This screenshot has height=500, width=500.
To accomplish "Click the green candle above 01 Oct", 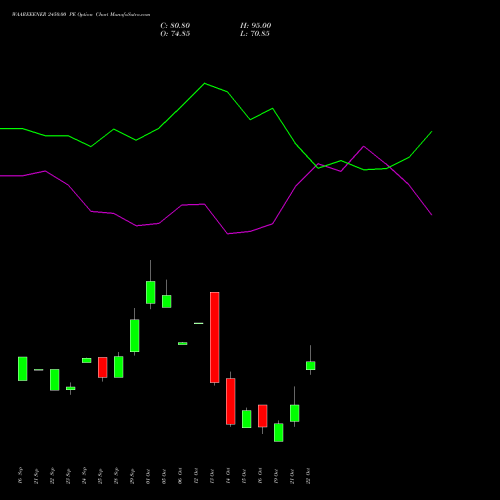I will (151, 292).
